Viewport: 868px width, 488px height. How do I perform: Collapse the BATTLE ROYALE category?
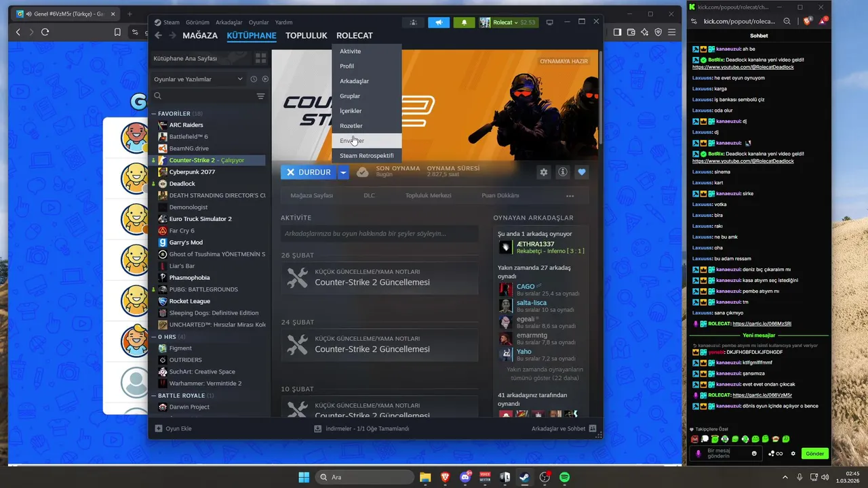tap(154, 395)
